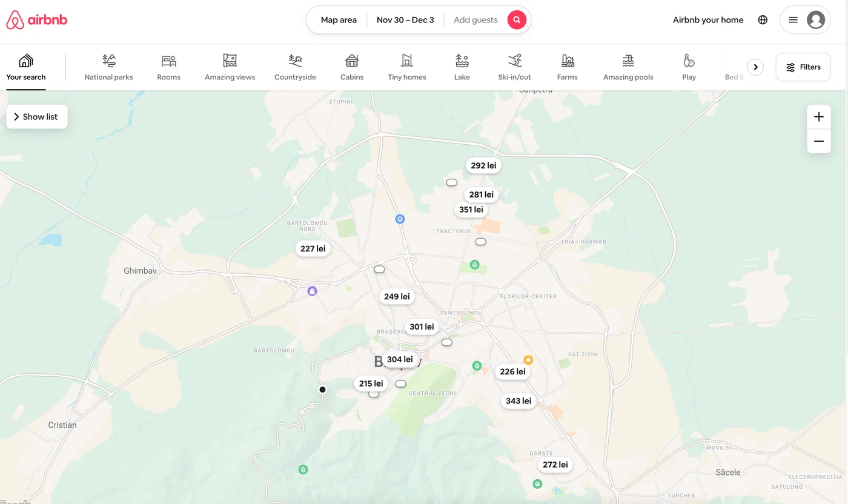Select the Play category
This screenshot has width=848, height=504.
click(689, 67)
